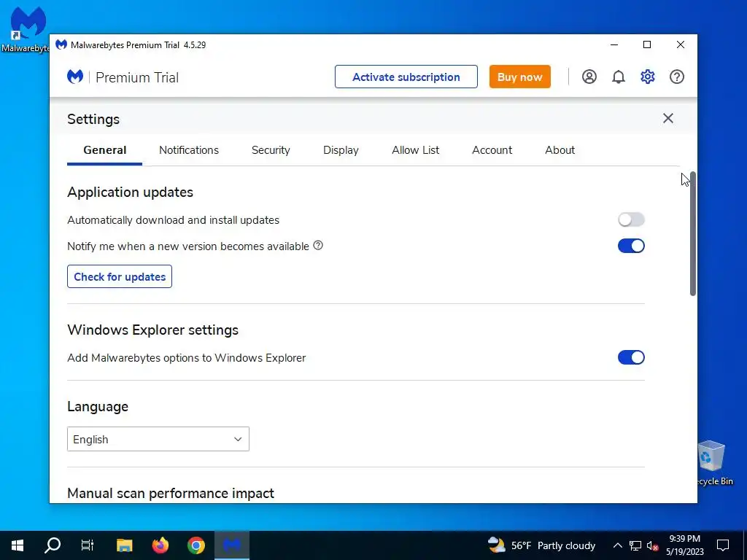
Task: Launch Chrome from the taskbar
Action: [196, 545]
